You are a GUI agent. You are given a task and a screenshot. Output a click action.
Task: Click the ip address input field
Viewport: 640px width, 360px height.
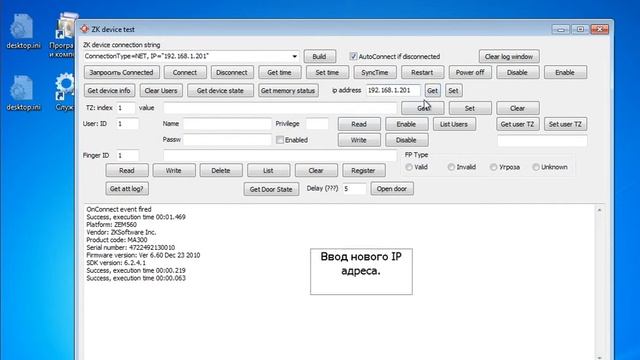point(393,90)
